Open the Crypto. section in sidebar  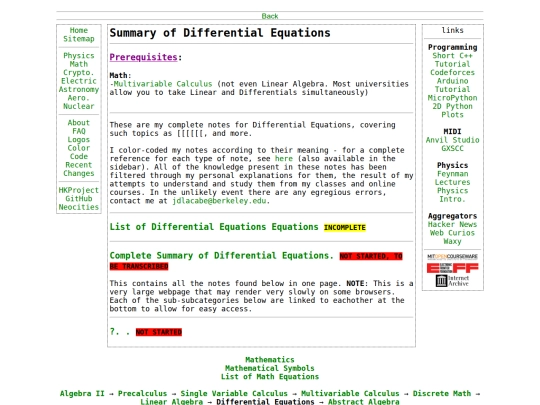(79, 72)
